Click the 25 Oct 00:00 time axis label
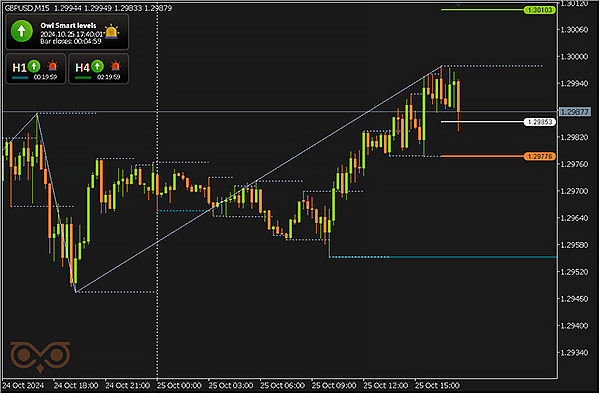 (179, 385)
